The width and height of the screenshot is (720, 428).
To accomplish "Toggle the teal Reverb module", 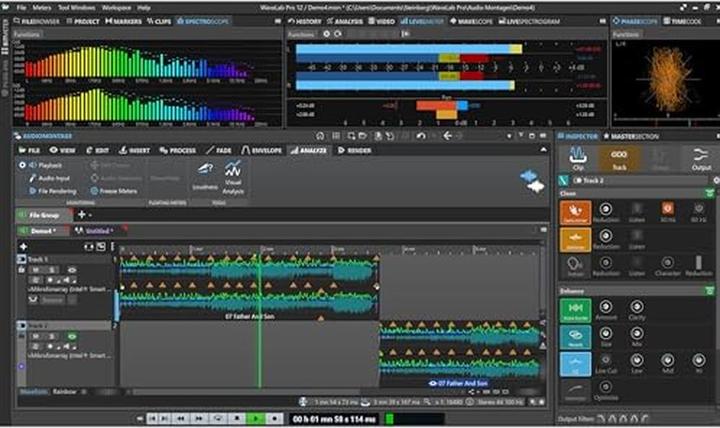I will [x=575, y=337].
